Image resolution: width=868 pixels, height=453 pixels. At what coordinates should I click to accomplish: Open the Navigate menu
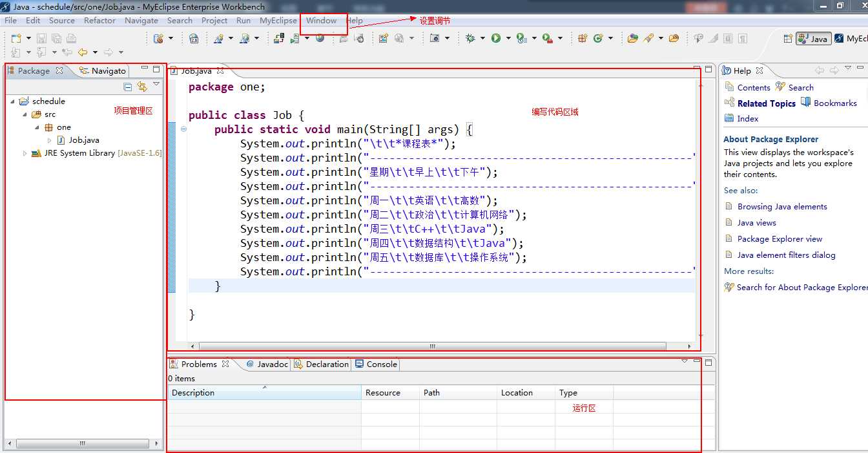[x=141, y=20]
